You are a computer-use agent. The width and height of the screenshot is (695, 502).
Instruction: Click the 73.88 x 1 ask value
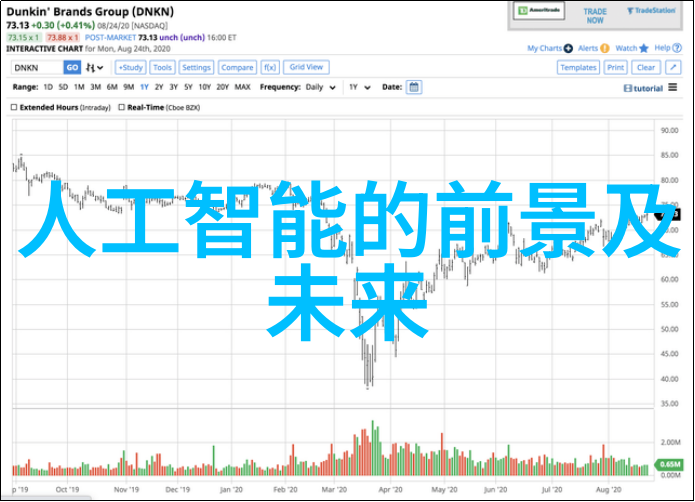[x=62, y=38]
